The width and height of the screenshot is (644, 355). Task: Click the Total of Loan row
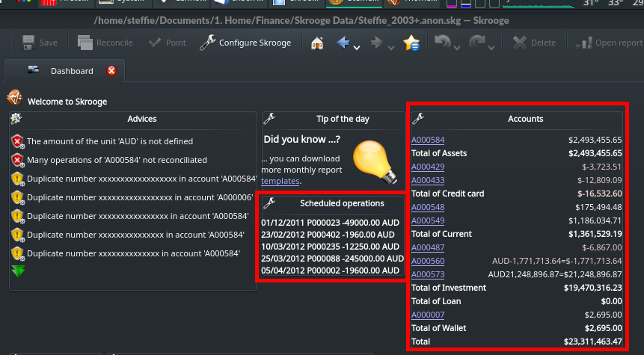pos(517,301)
